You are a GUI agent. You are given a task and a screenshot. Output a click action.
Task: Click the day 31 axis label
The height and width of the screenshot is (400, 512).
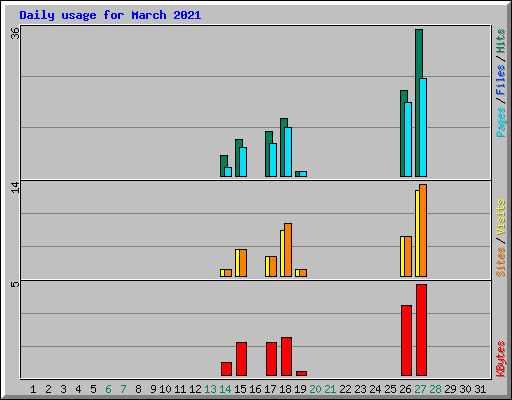coord(480,389)
